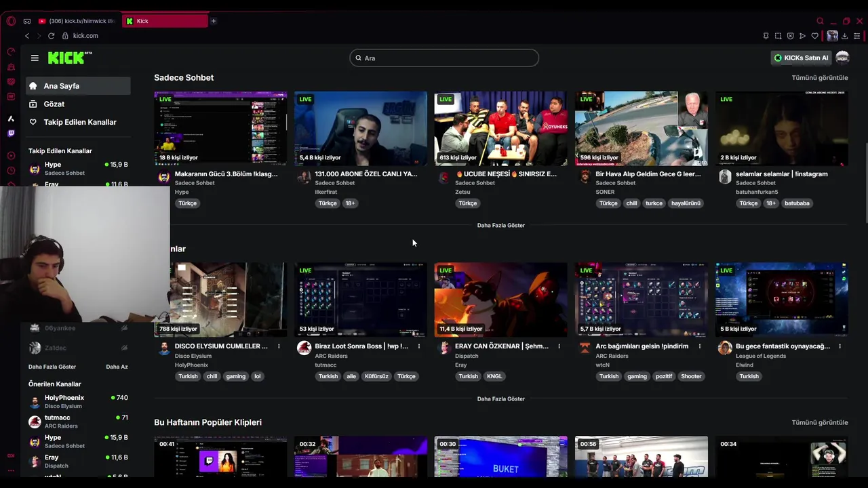Image resolution: width=868 pixels, height=488 pixels.
Task: Open options menu for ERAY CAN ÖZKENAR stream
Action: pyautogui.click(x=559, y=346)
